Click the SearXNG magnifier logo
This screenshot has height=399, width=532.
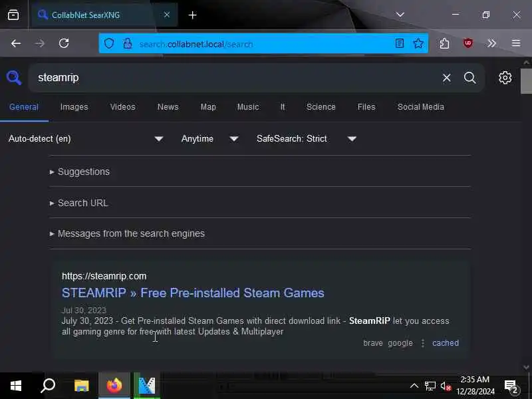coord(14,78)
